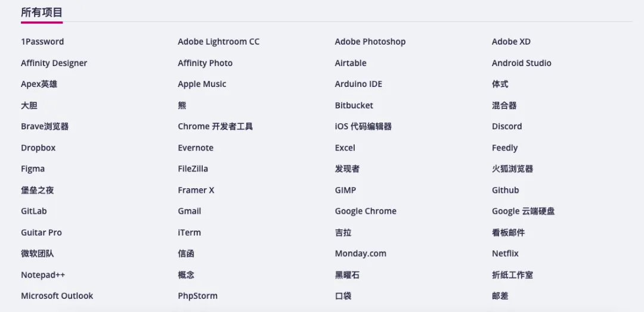Open the 1Password link

pos(42,42)
